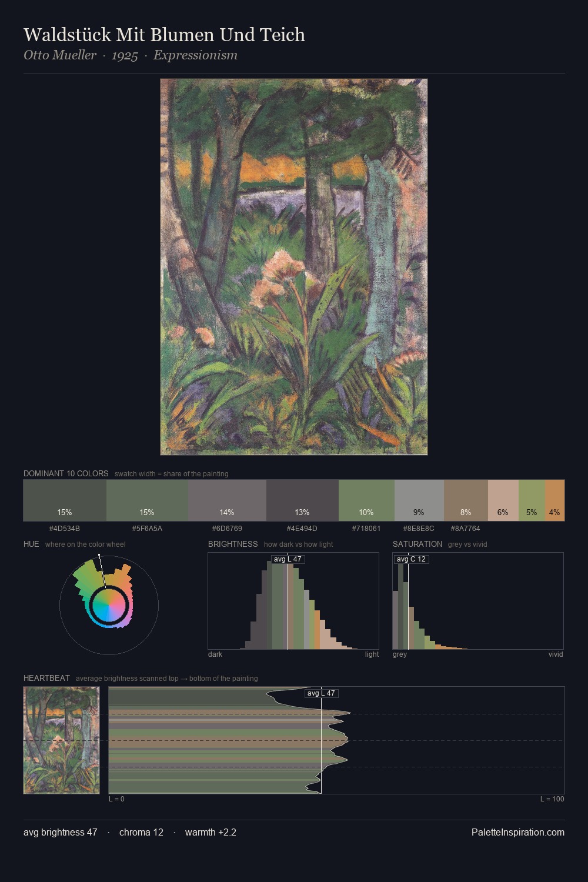Click the avg L 47 label in brightness chart
588x882 pixels.
tap(288, 559)
